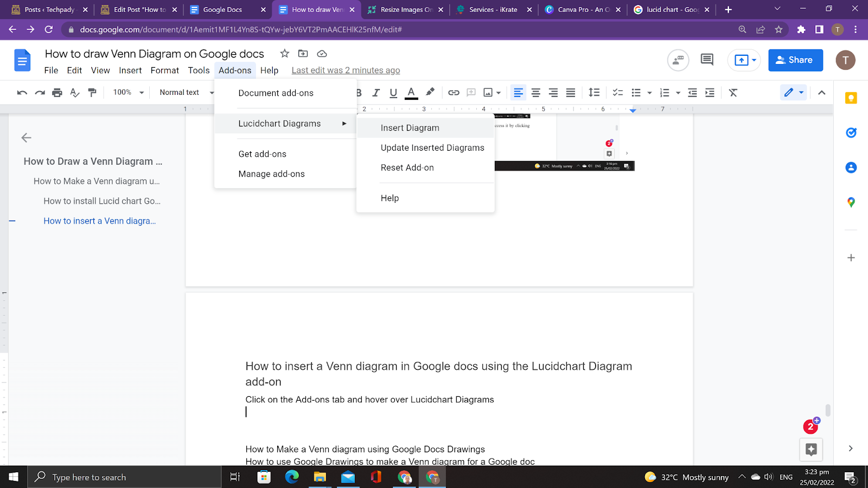
Task: Open the Google account avatar menu
Action: [x=845, y=60]
